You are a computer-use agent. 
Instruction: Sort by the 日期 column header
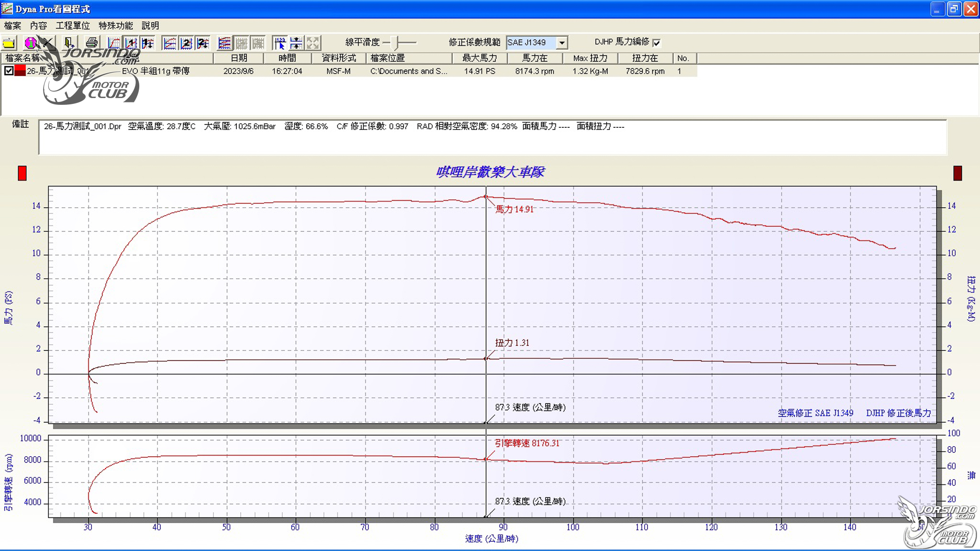pos(238,58)
